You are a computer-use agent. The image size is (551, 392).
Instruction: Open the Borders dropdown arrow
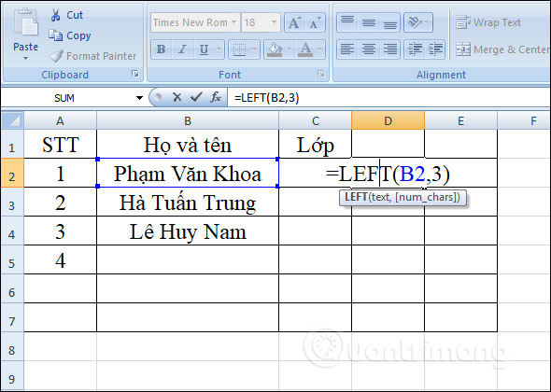(x=254, y=49)
